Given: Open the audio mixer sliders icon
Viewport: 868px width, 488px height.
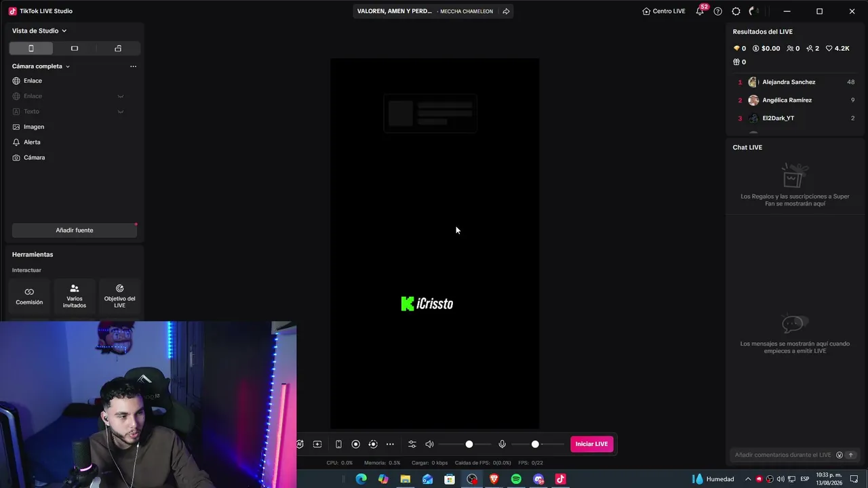Looking at the screenshot, I should pos(412,444).
